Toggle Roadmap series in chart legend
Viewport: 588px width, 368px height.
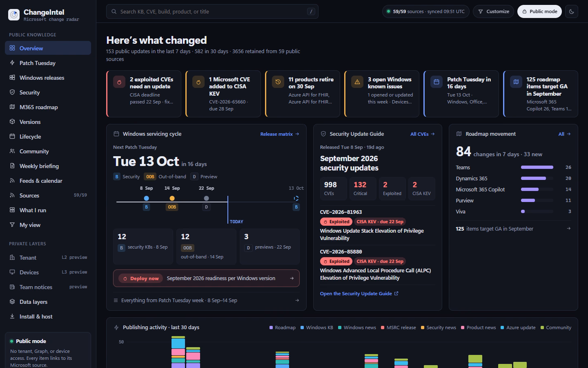coord(283,328)
